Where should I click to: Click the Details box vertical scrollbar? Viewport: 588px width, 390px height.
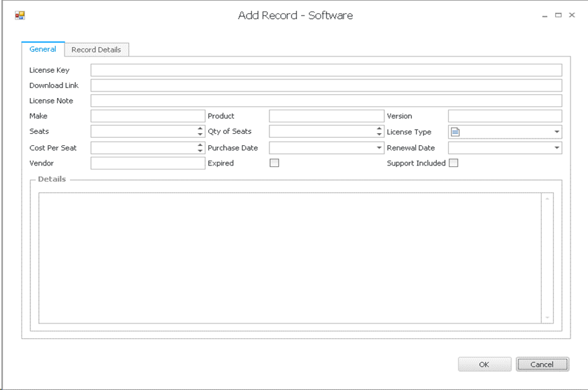pyautogui.click(x=547, y=258)
